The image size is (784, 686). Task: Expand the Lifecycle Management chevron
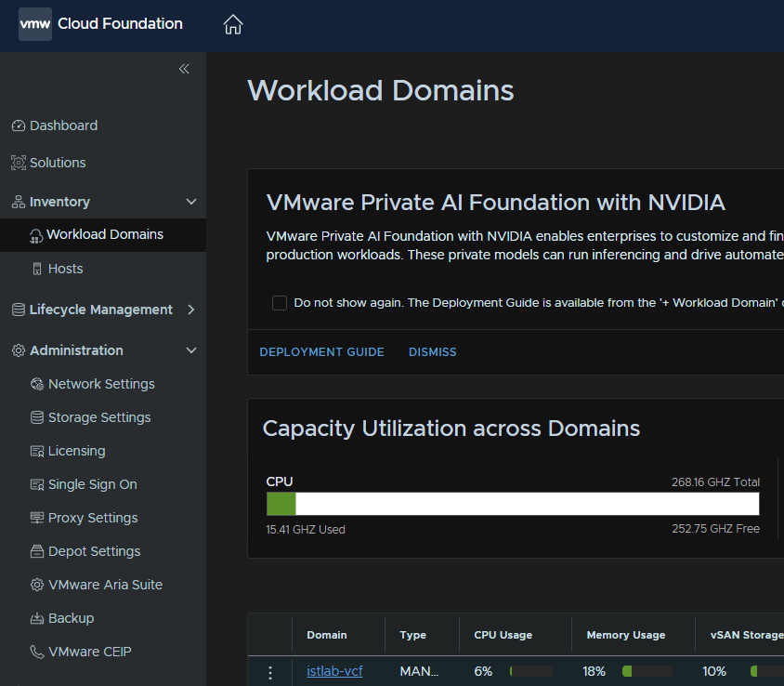tap(191, 310)
